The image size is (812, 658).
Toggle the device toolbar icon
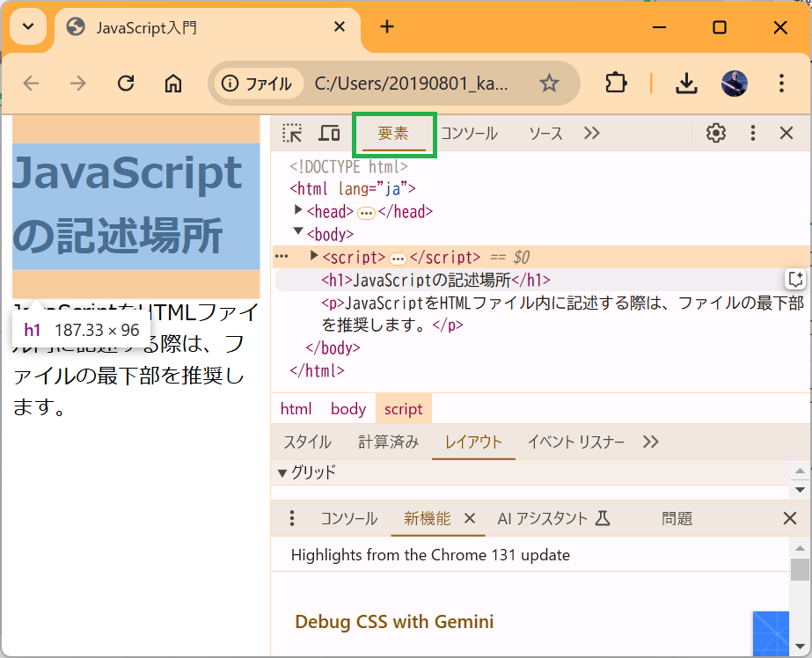click(x=329, y=134)
